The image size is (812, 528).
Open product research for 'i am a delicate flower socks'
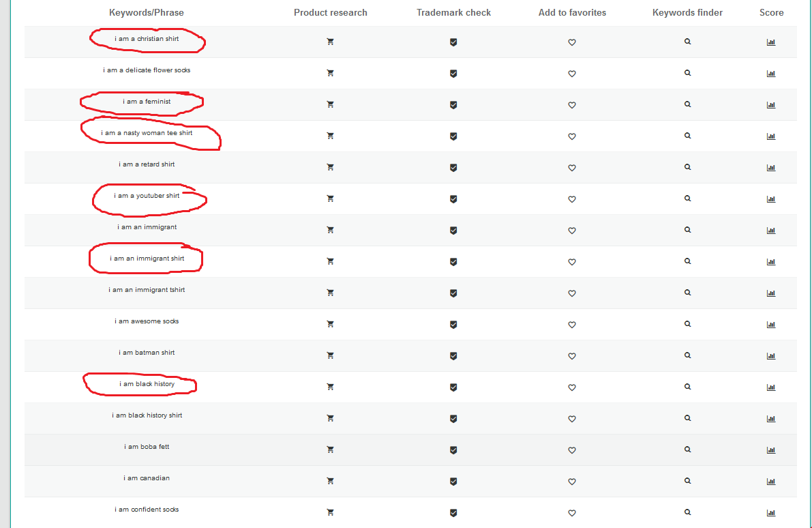tap(331, 73)
